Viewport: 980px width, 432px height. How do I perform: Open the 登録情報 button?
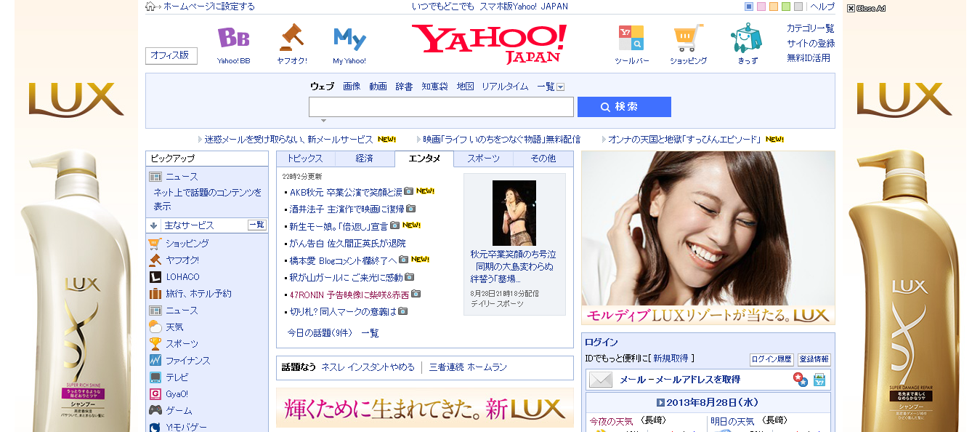point(814,359)
